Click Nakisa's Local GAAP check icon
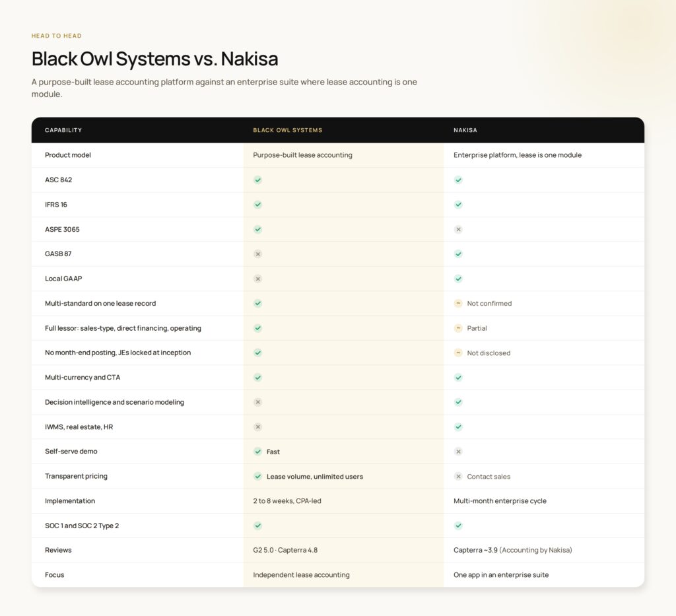The height and width of the screenshot is (616, 676). click(458, 279)
